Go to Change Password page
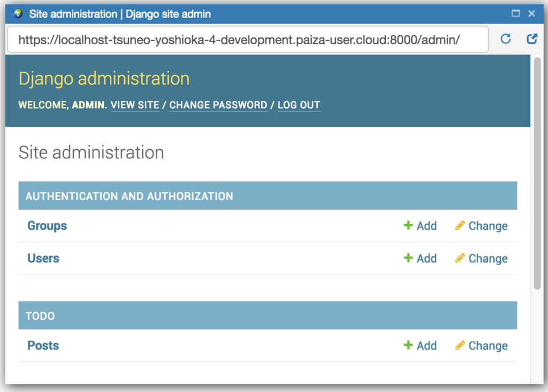 (218, 105)
